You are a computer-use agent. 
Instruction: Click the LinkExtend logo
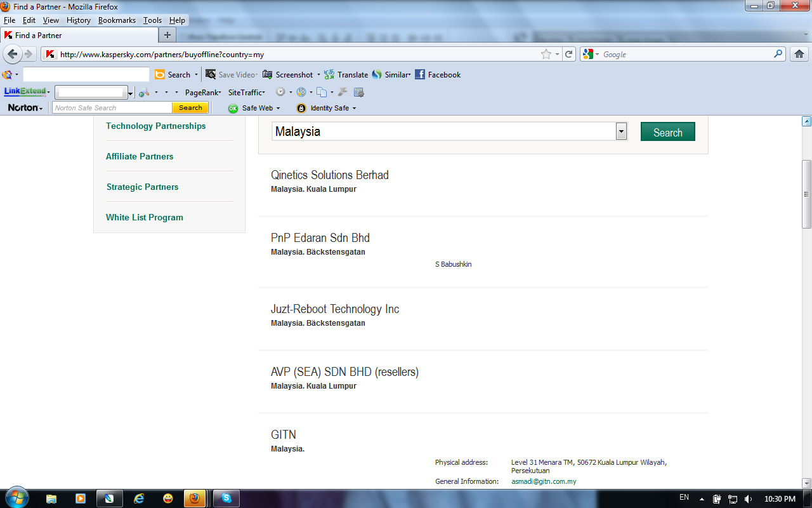click(x=25, y=92)
